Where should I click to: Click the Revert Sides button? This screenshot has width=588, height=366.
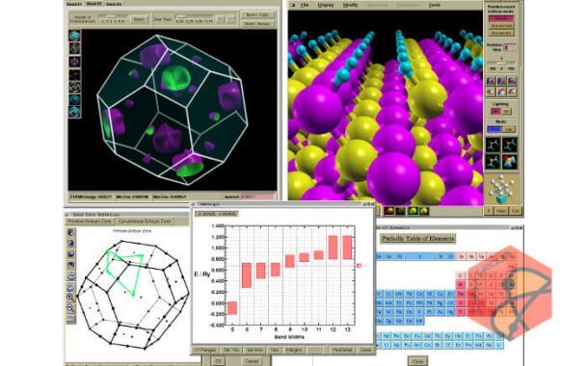(x=257, y=14)
